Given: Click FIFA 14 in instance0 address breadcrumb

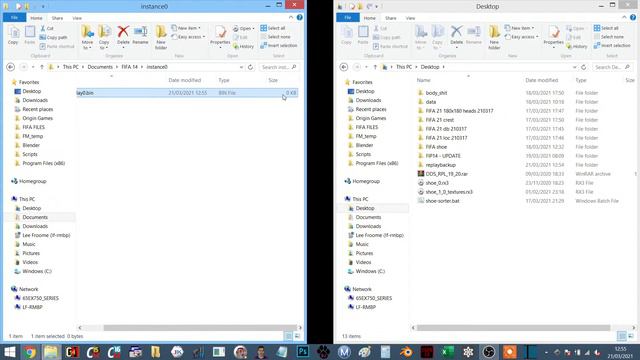Looking at the screenshot, I should (x=129, y=67).
